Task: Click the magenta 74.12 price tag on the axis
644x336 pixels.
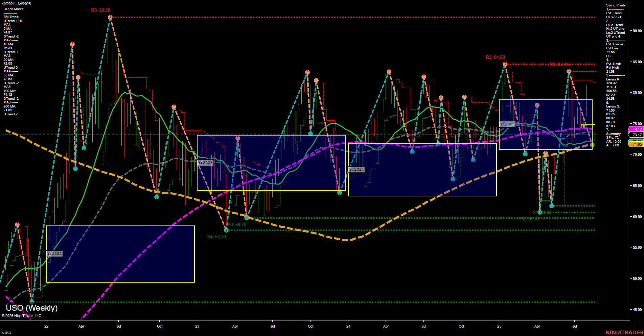Action: click(x=636, y=129)
